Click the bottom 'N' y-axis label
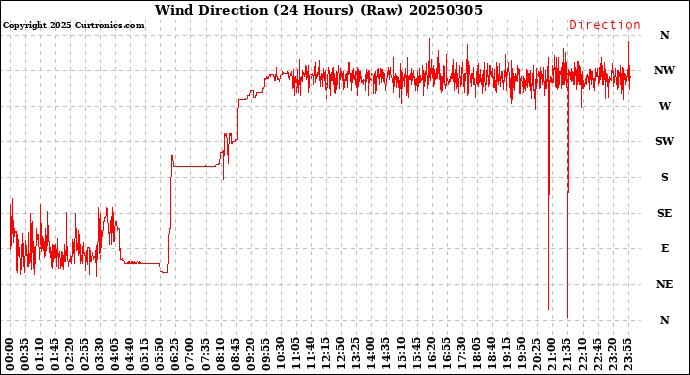Image resolution: width=690 pixels, height=375 pixels. pyautogui.click(x=664, y=320)
